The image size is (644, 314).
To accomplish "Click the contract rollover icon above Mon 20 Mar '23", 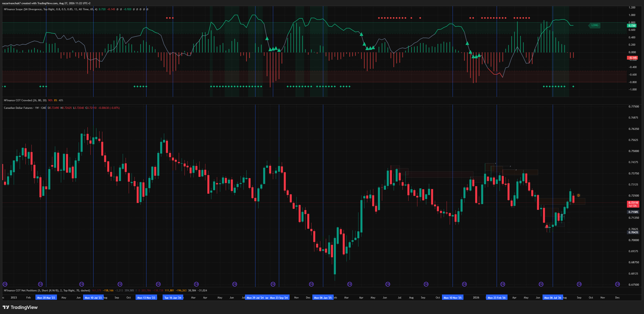I will [x=41, y=284].
